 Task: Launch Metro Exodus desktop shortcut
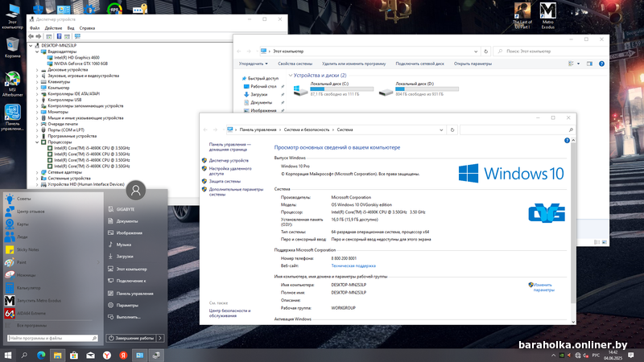(x=548, y=15)
